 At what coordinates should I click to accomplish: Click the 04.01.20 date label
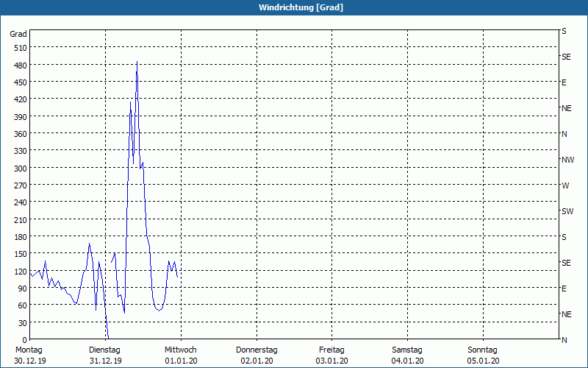point(408,361)
